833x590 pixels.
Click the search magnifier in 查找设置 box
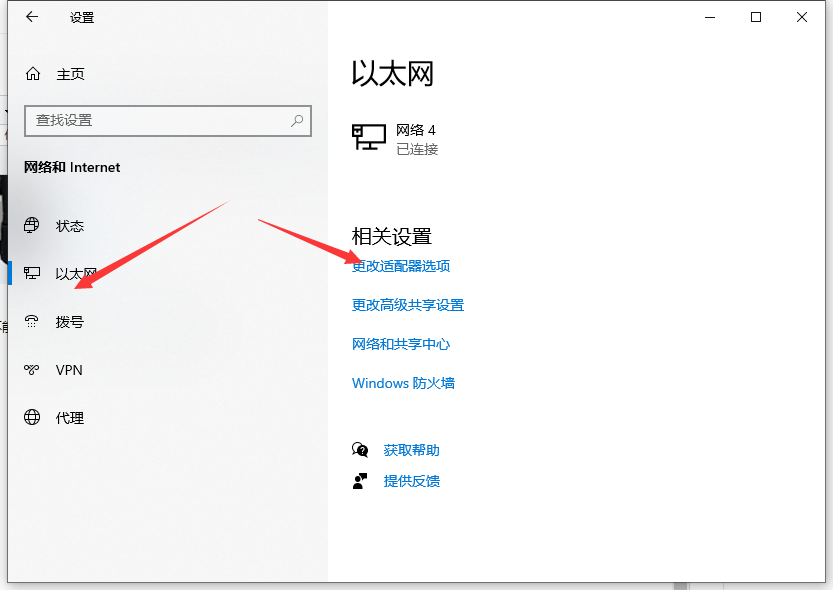[x=296, y=120]
